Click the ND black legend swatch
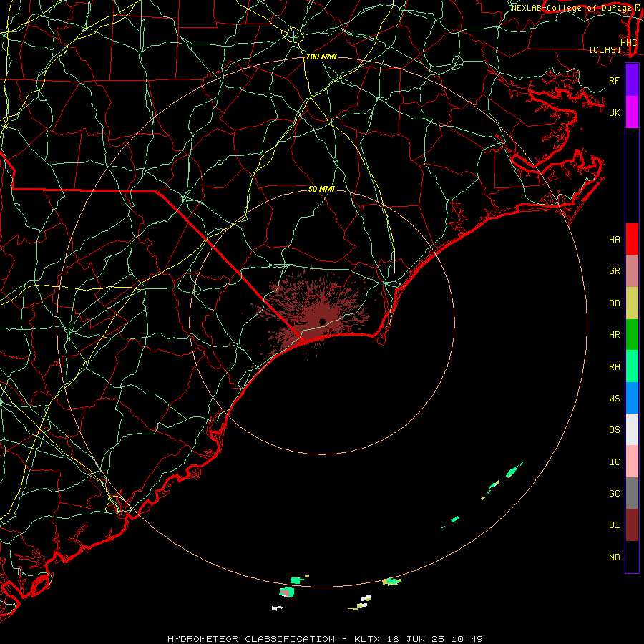The height and width of the screenshot is (644, 644). click(632, 557)
